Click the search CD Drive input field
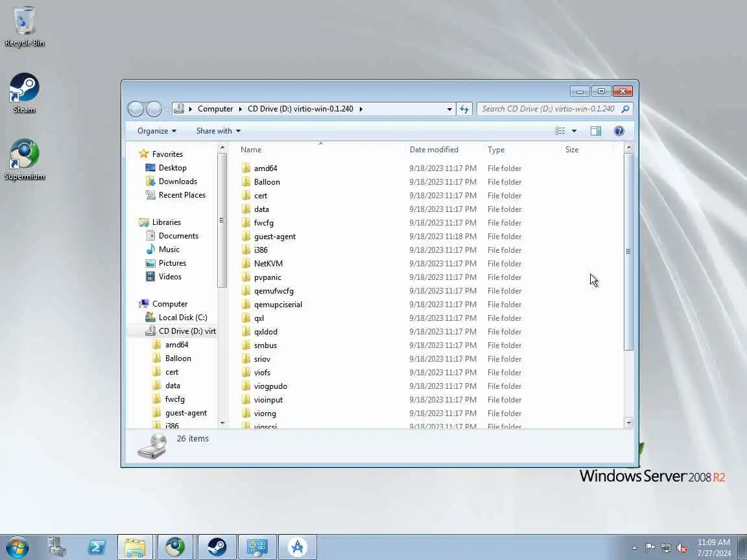 click(549, 109)
